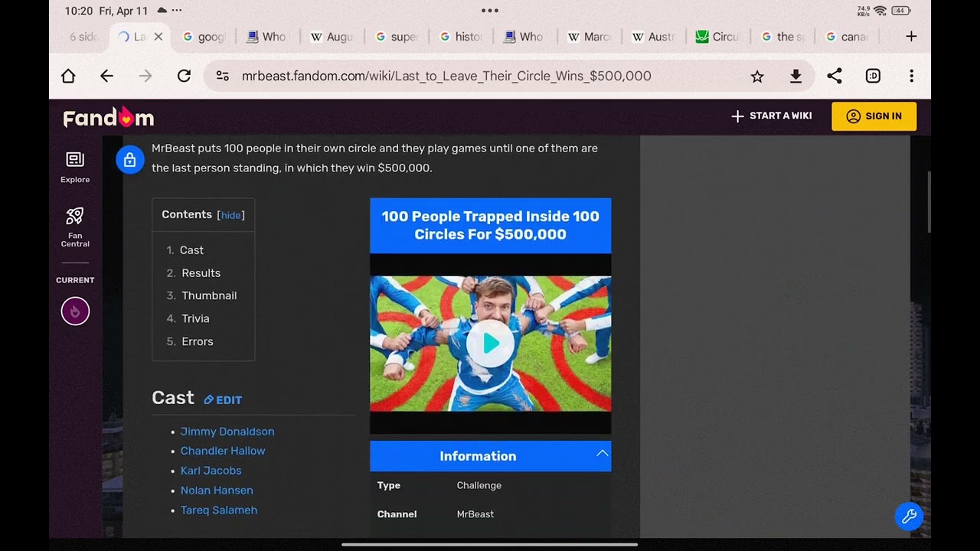Switch to the 'super' Google tab
980x551 pixels.
[396, 36]
